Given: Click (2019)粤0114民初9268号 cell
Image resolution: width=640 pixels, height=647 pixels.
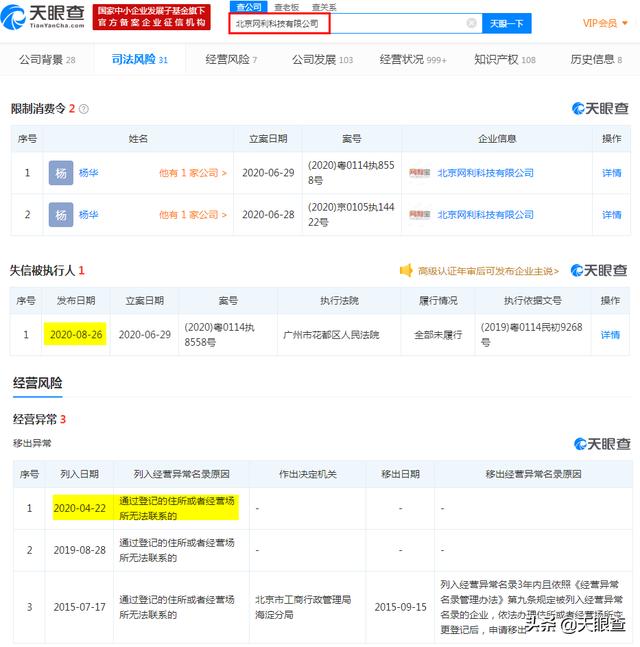Looking at the screenshot, I should tap(531, 335).
